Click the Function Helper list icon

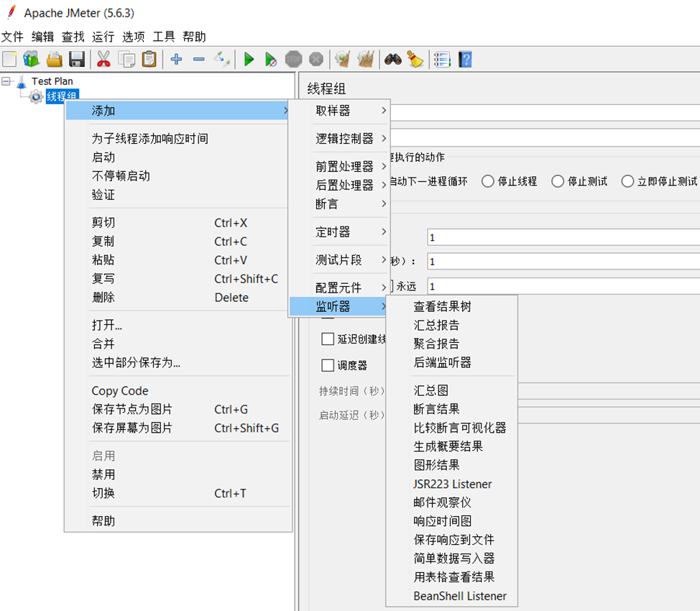coord(442,59)
